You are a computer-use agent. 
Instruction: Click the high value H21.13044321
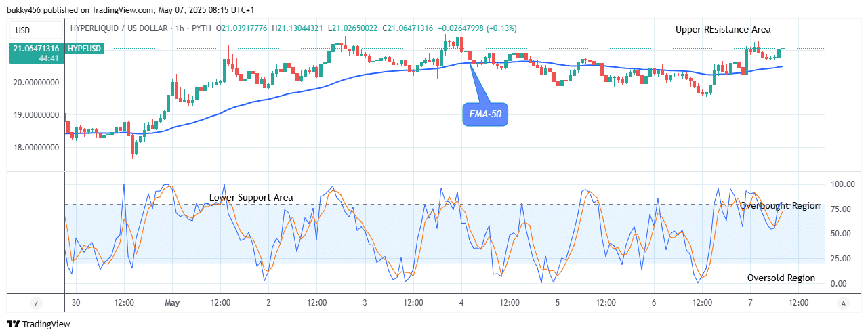298,28
